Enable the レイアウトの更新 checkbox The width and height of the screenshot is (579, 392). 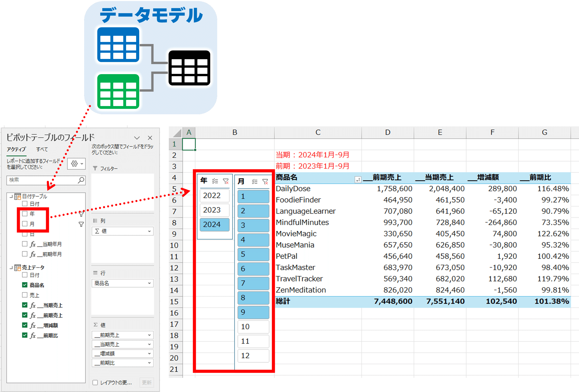tap(95, 383)
